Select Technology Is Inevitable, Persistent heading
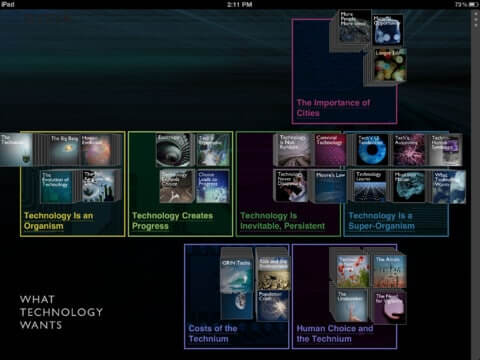Screen dimensions: 480x360 click(282, 221)
